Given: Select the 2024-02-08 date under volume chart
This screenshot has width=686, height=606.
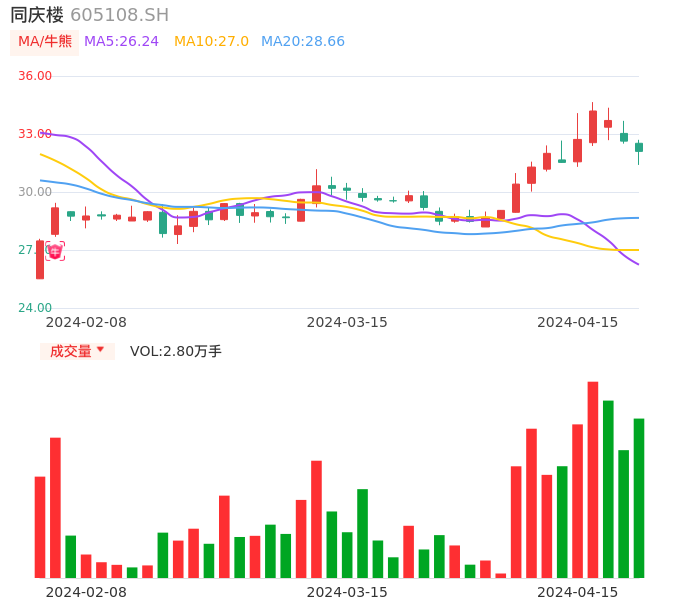Looking at the screenshot, I should coord(86,591).
